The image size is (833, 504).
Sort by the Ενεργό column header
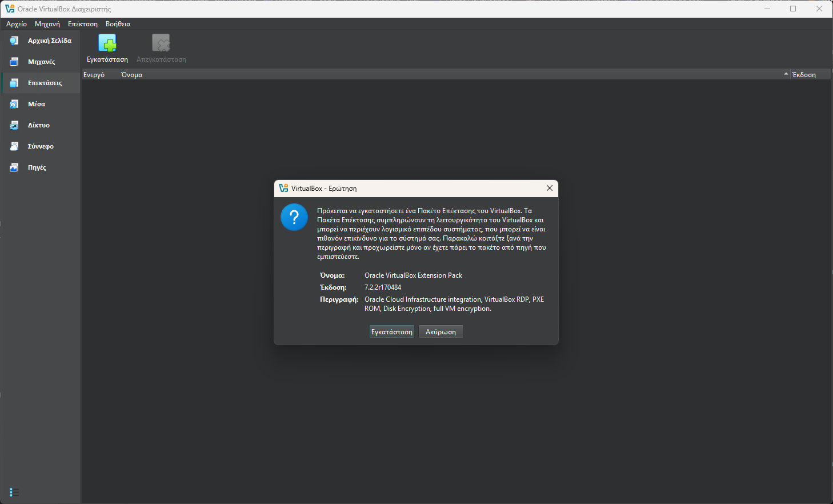tap(101, 75)
